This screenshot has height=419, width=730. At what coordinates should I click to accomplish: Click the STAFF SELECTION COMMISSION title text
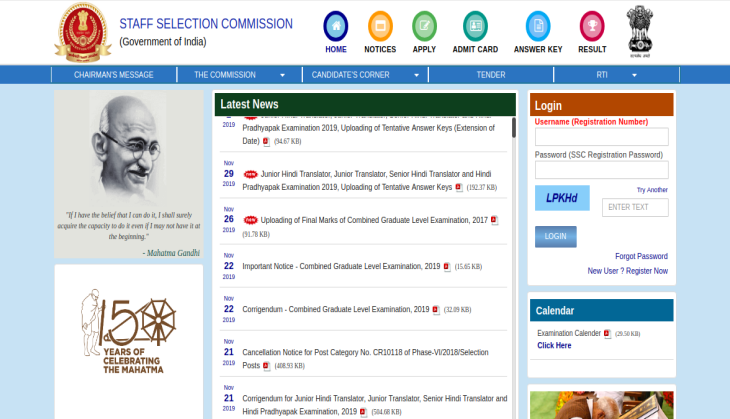click(206, 24)
